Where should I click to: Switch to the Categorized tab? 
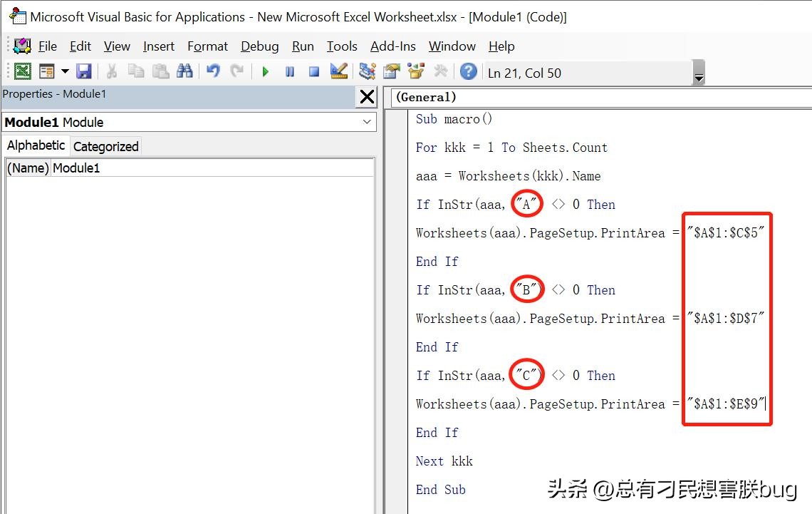pyautogui.click(x=105, y=146)
